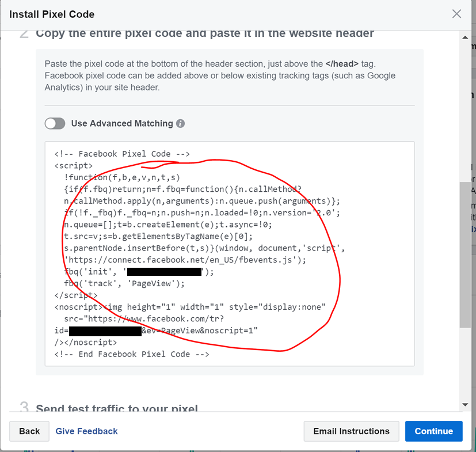This screenshot has height=452, width=476.
Task: Click the fbevents.js URL code line
Action: pyautogui.click(x=185, y=260)
